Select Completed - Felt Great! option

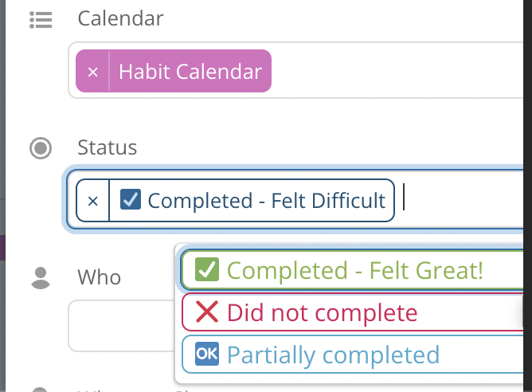coord(352,270)
